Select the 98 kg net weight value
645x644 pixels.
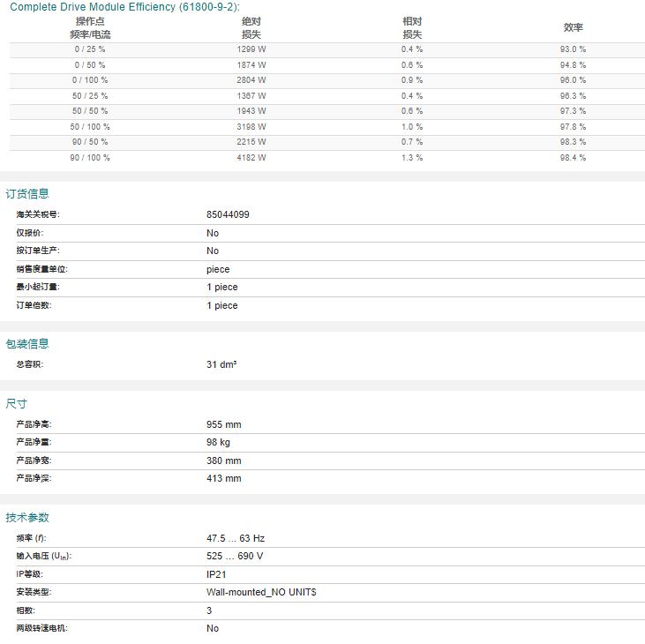tap(218, 443)
